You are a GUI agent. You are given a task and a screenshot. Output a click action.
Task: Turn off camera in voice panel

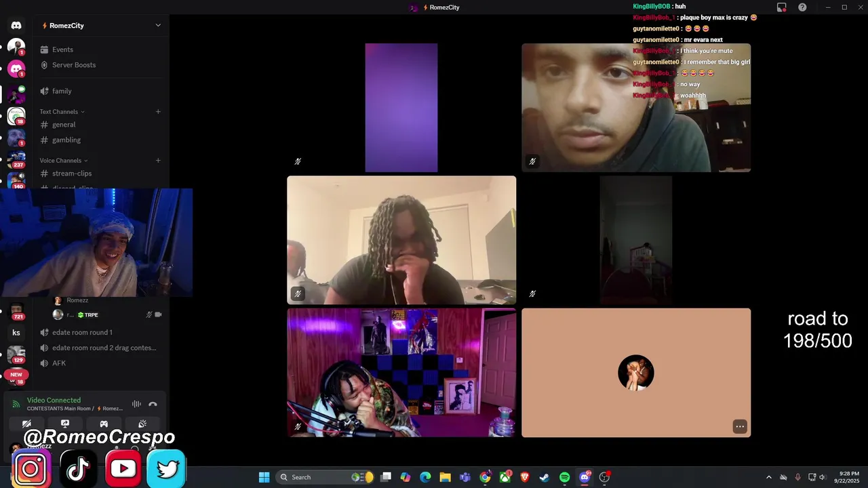tap(26, 424)
